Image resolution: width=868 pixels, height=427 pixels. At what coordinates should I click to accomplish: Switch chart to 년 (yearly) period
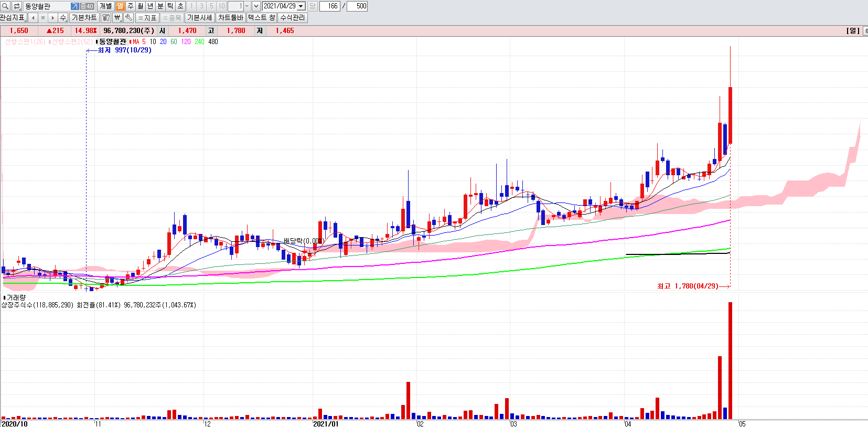[x=150, y=6]
